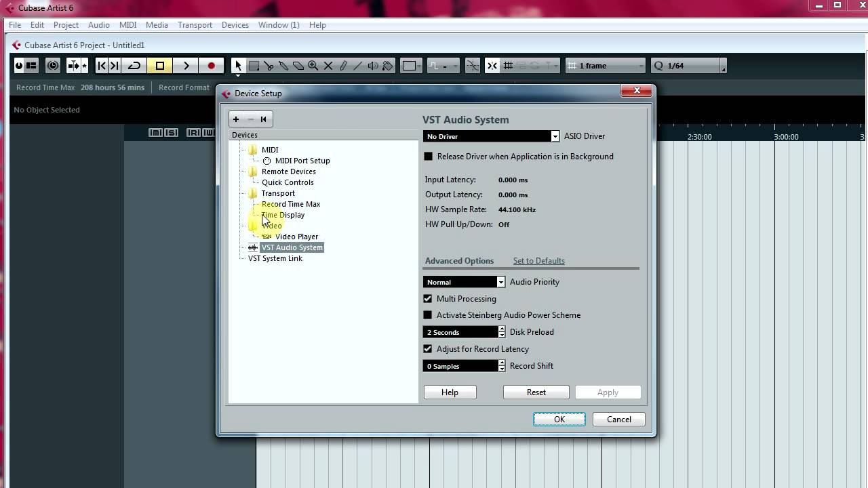Click the red Record button
The image size is (868, 488).
click(x=211, y=66)
